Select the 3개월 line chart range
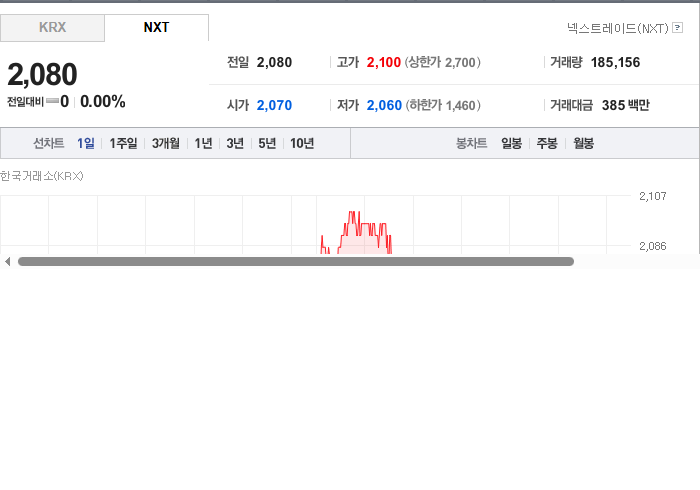This screenshot has width=700, height=490. (166, 143)
